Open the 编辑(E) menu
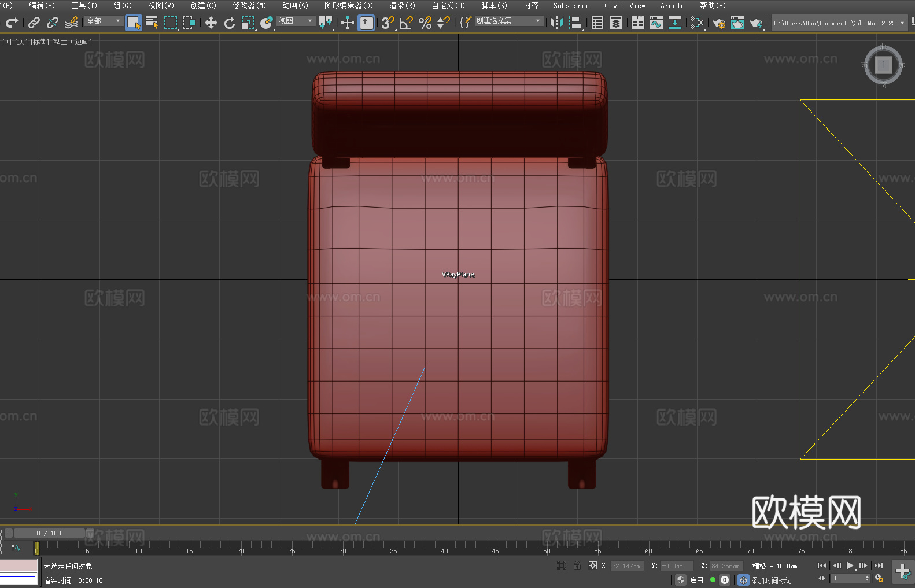 (x=42, y=5)
